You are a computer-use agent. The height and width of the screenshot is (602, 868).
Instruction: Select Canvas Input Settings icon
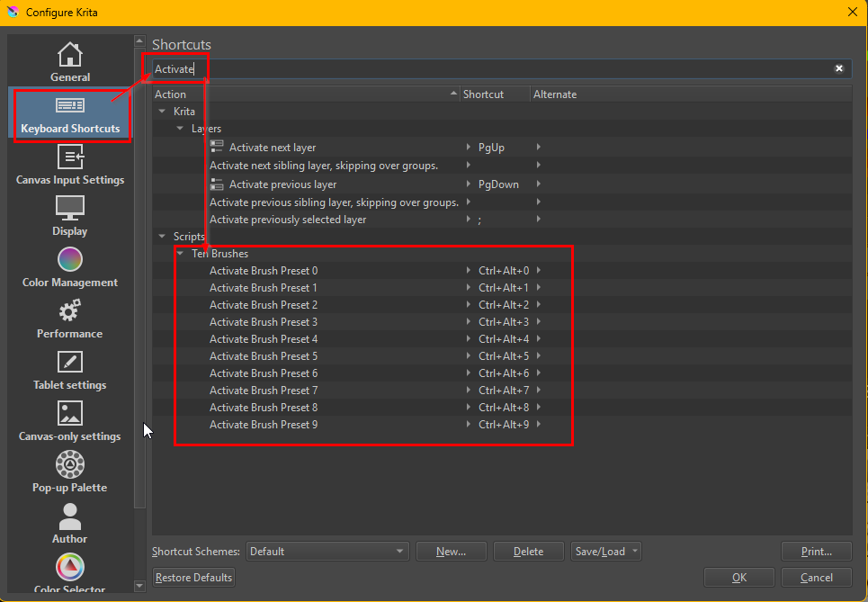[x=70, y=165]
